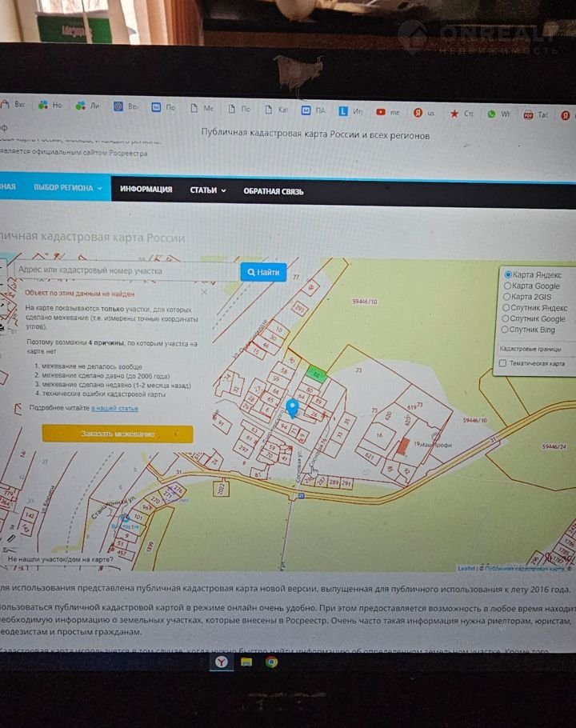Focus the cadastral number address search field
This screenshot has height=728, width=576.
(x=124, y=271)
